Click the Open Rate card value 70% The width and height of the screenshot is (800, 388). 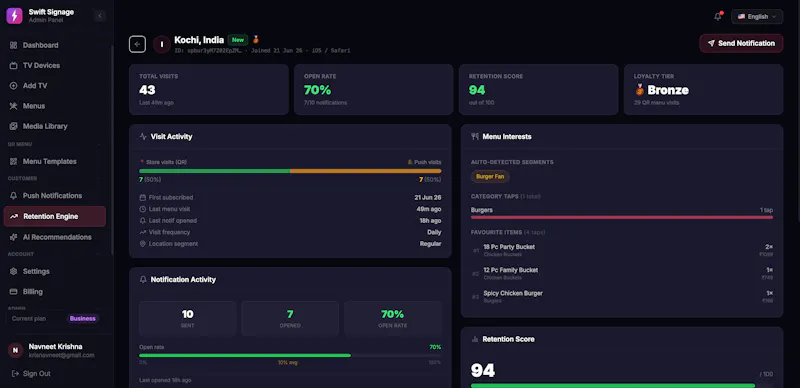(x=317, y=90)
